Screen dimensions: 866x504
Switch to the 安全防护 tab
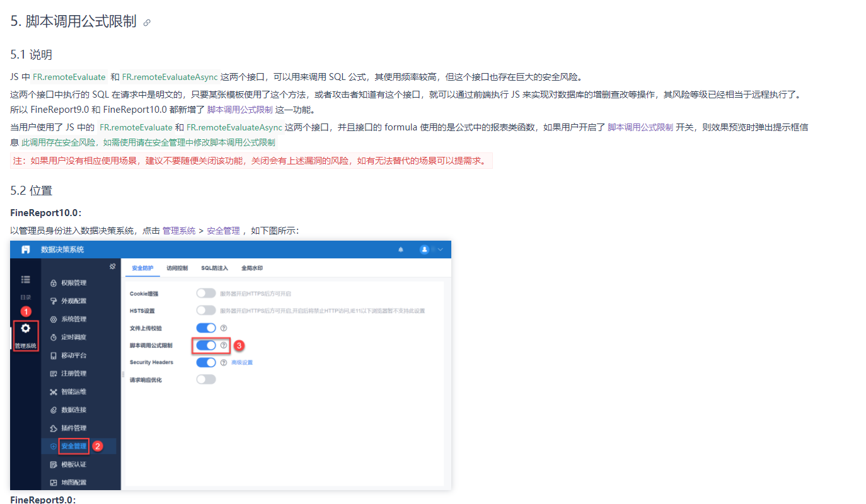click(x=142, y=268)
